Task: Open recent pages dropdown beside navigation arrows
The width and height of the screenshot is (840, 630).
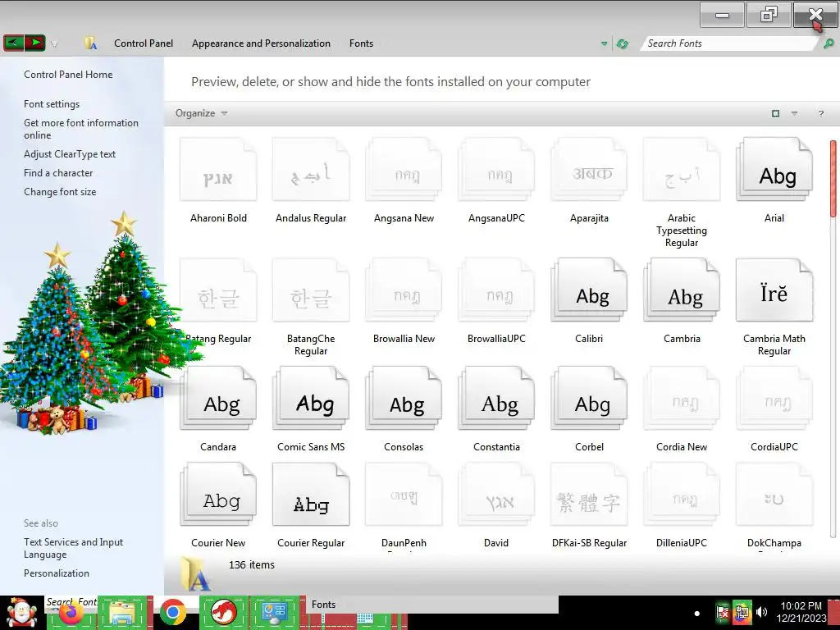Action: pos(54,44)
